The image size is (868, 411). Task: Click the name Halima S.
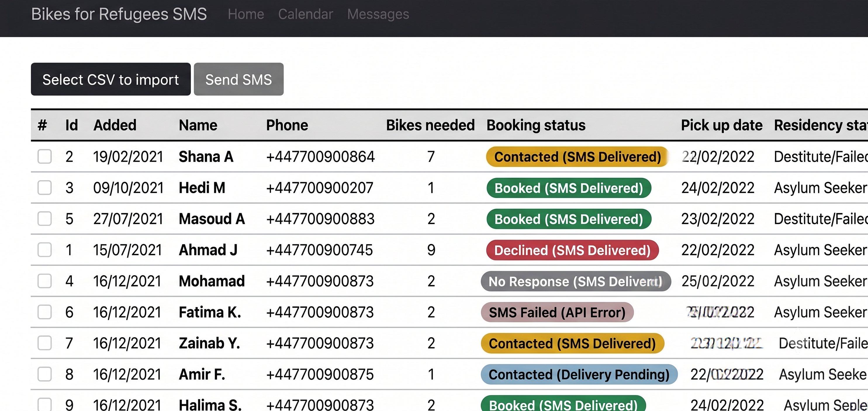pos(210,404)
